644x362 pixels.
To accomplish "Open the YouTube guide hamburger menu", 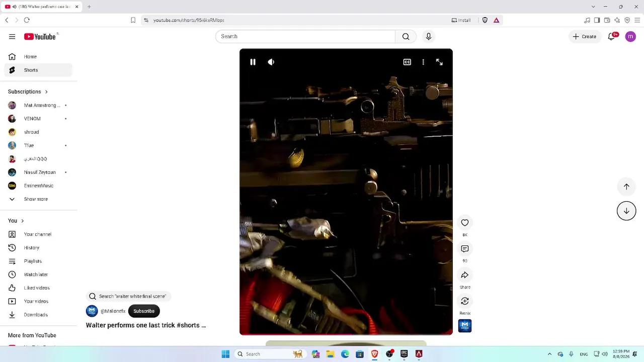I will point(12,36).
